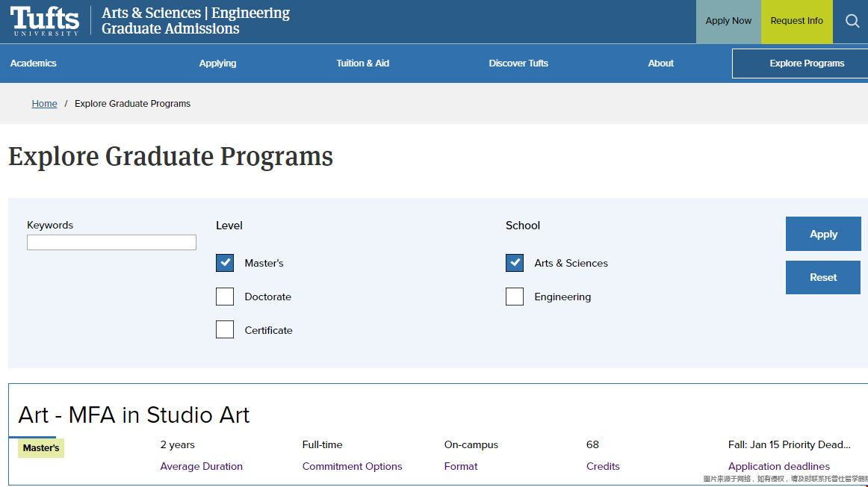This screenshot has height=487, width=868.
Task: Click the 'Fall: Jan 15 Priority Dead...' text
Action: click(790, 445)
